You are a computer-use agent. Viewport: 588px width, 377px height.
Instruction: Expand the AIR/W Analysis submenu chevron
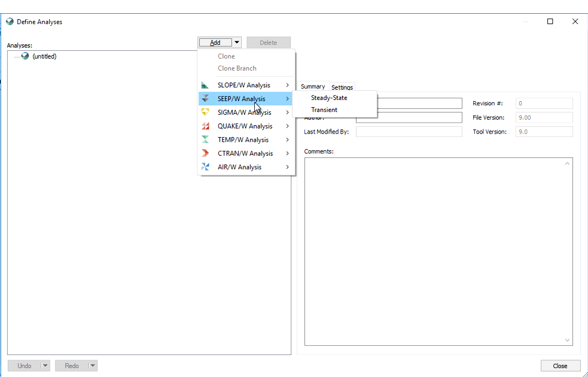coord(287,167)
